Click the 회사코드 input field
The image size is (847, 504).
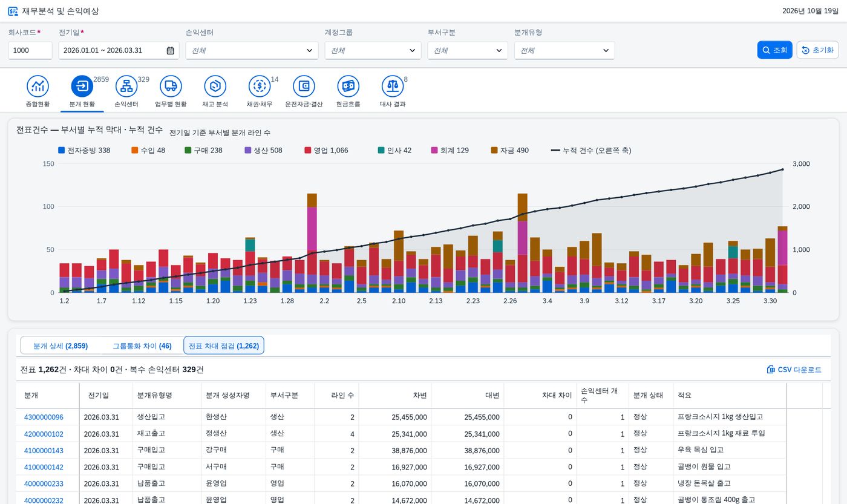coord(30,50)
